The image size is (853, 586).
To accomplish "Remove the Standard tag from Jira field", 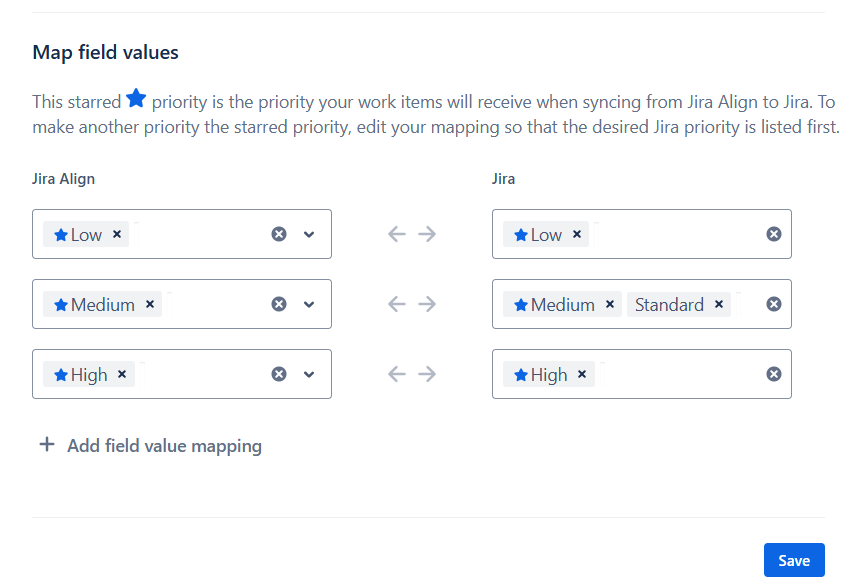I will (x=719, y=304).
